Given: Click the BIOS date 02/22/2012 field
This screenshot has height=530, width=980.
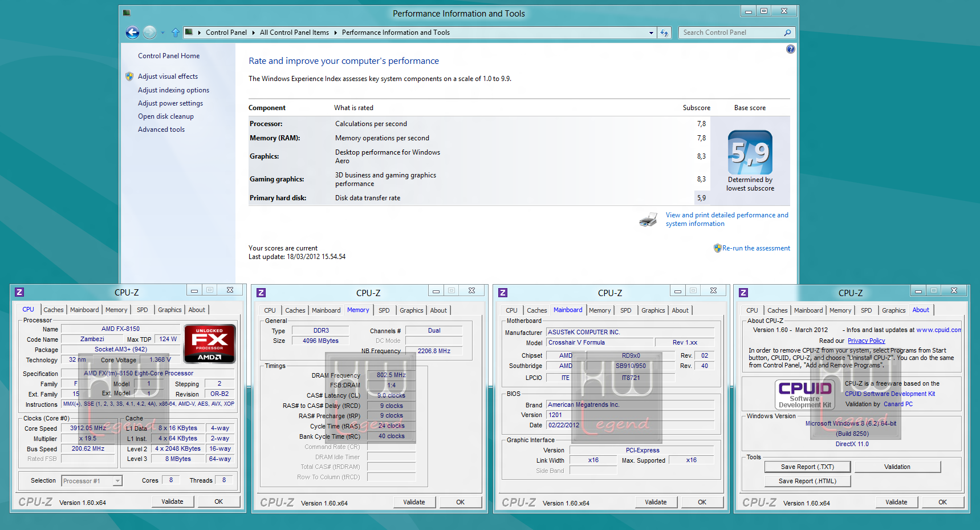Looking at the screenshot, I should pyautogui.click(x=630, y=425).
